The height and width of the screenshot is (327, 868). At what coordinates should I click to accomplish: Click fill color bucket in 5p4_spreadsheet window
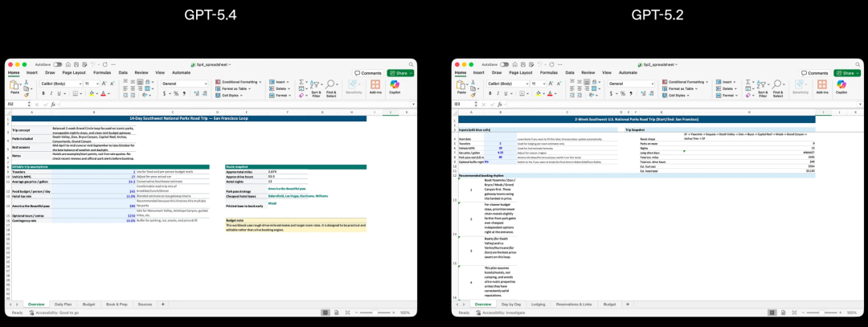[x=92, y=93]
